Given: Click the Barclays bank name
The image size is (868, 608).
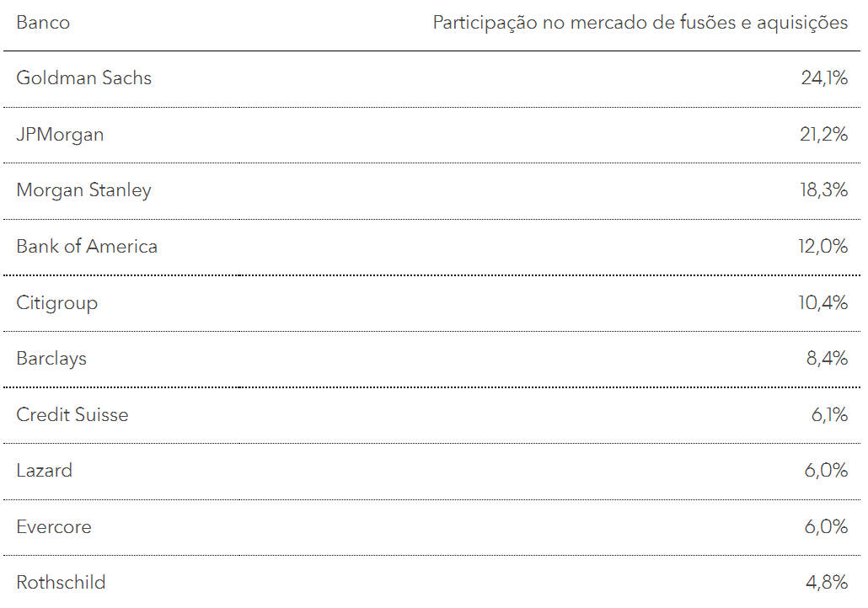Looking at the screenshot, I should coord(51,359).
